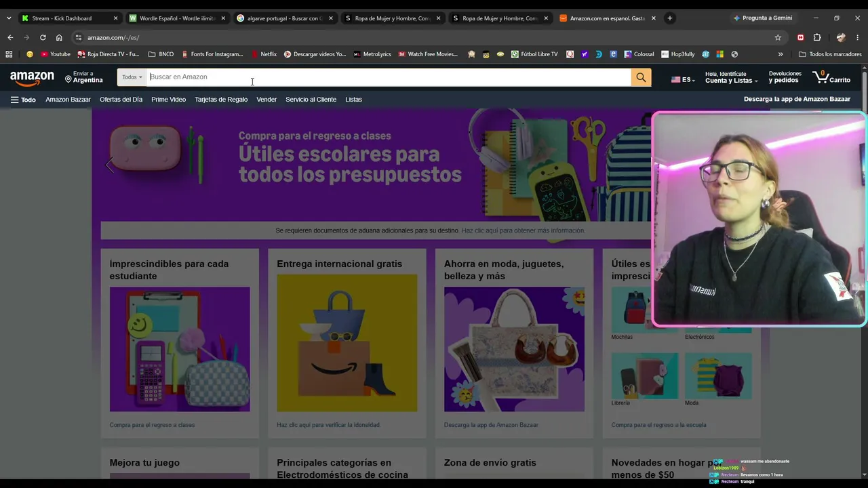
Task: Open Devoluciones y pedidos
Action: pos(785,77)
